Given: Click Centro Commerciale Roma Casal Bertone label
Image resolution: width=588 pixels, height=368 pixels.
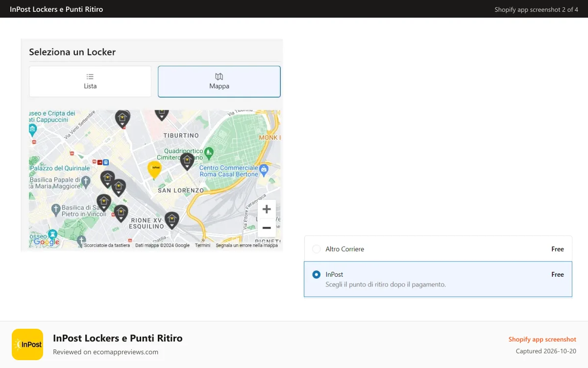Looking at the screenshot, I should tap(229, 171).
